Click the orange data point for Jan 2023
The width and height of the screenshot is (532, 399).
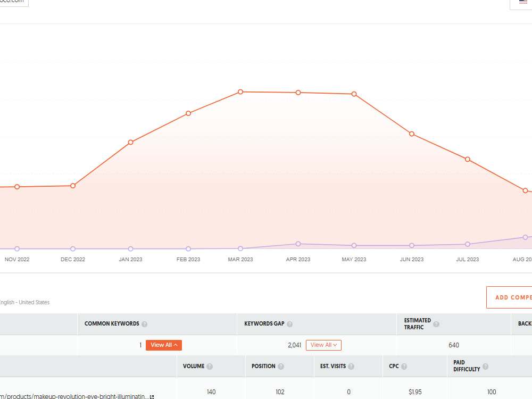coord(131,142)
